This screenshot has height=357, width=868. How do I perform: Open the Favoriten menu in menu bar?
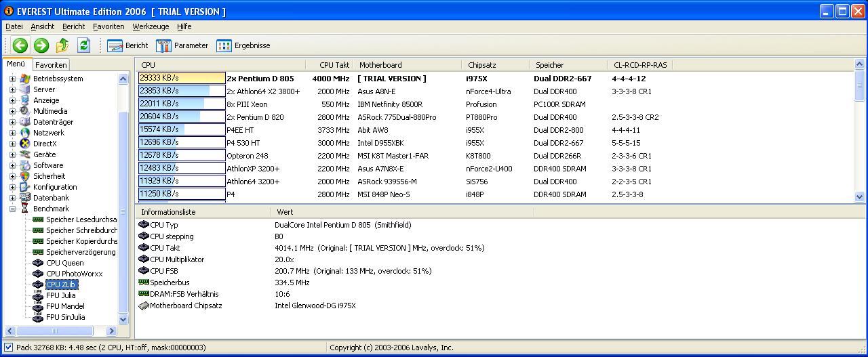[x=109, y=26]
